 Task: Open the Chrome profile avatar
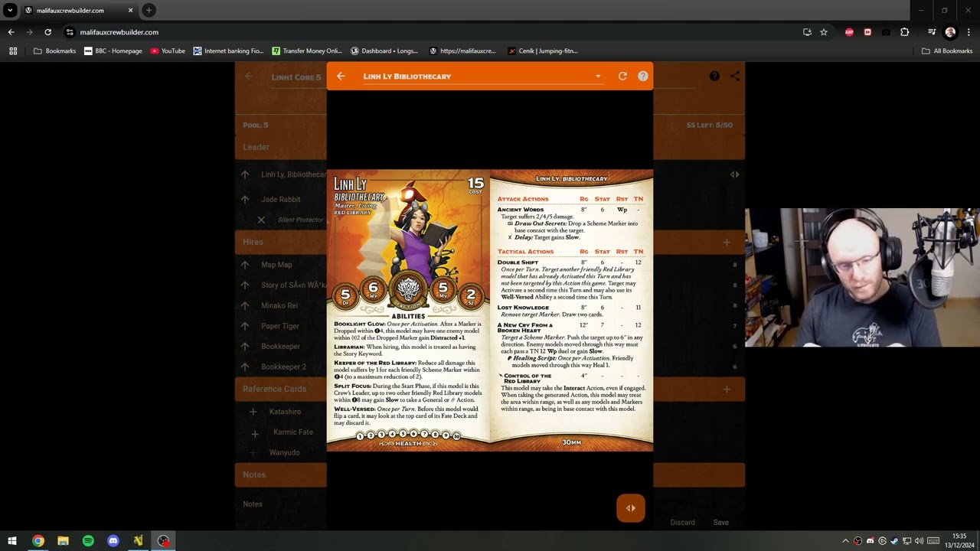click(950, 32)
